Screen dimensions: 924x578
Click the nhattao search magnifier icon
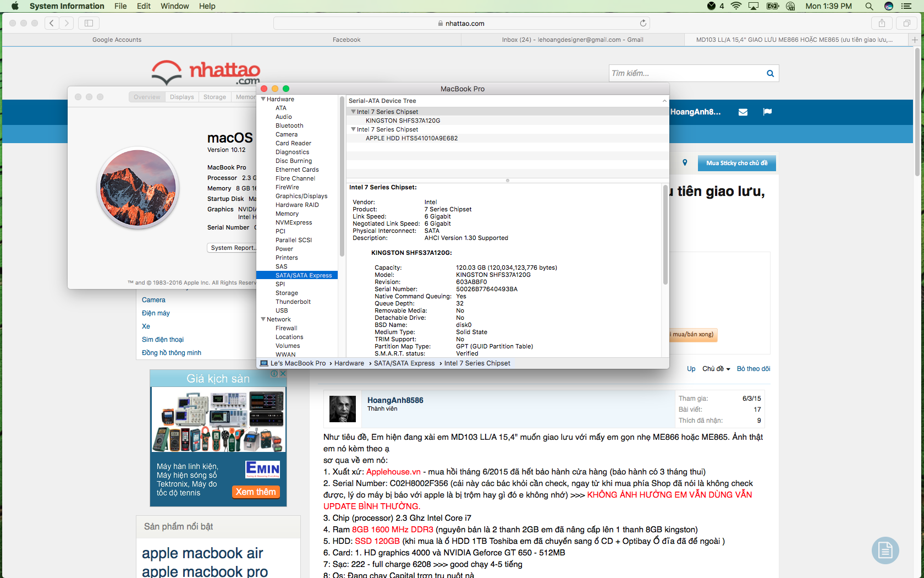770,73
